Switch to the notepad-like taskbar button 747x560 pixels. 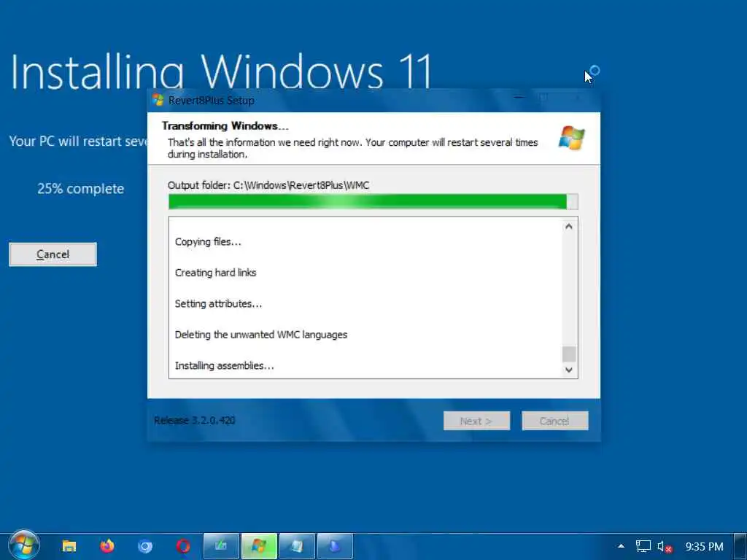tap(297, 546)
